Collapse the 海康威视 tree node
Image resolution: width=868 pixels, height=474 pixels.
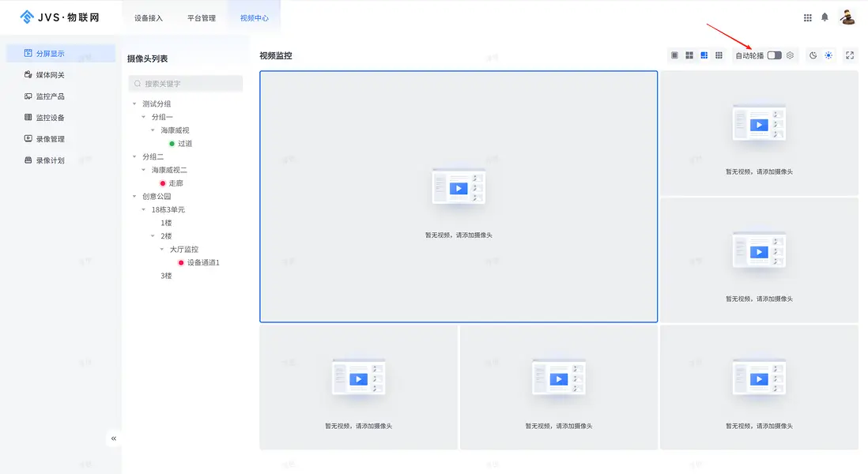(153, 130)
